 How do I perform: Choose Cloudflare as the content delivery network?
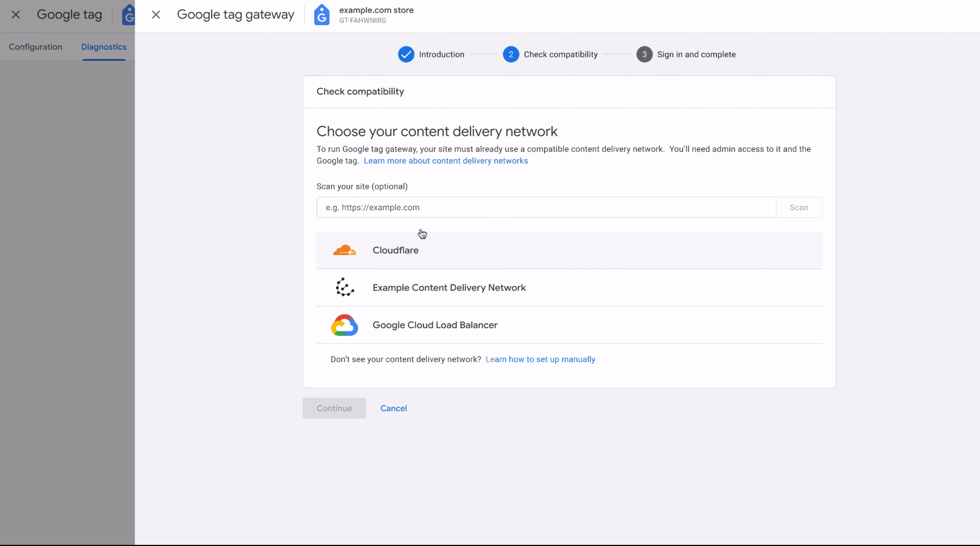point(569,250)
